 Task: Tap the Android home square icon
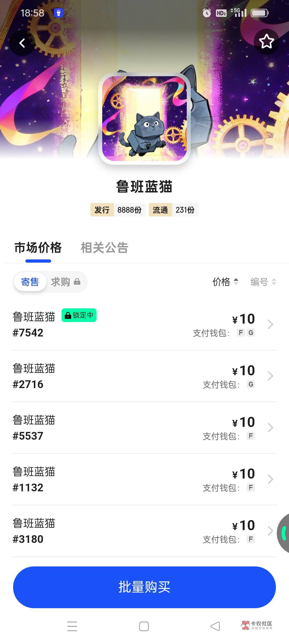click(x=144, y=626)
